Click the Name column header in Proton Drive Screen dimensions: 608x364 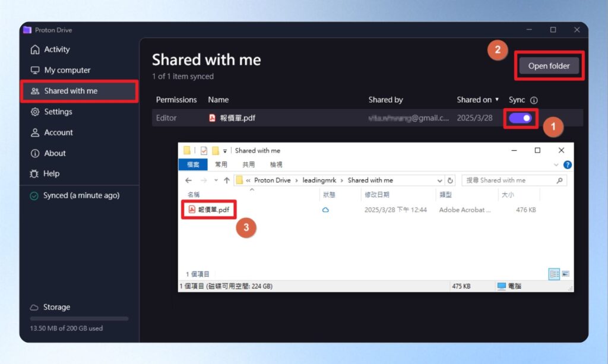[218, 100]
